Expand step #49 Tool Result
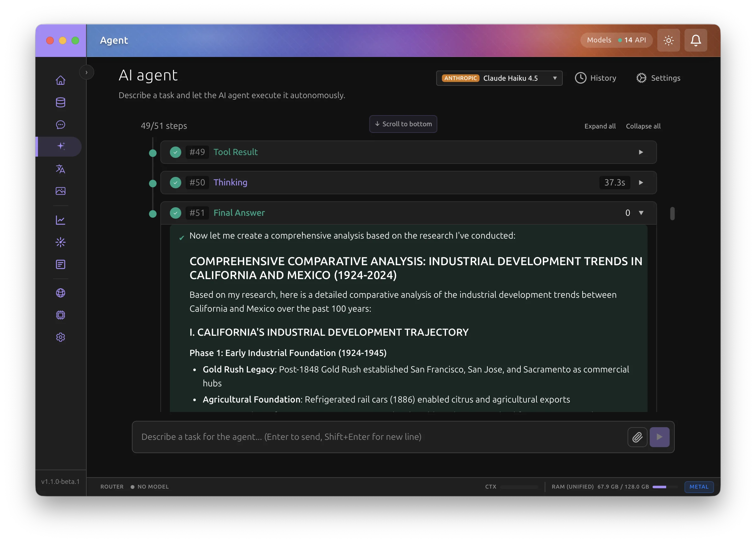 [x=641, y=152]
